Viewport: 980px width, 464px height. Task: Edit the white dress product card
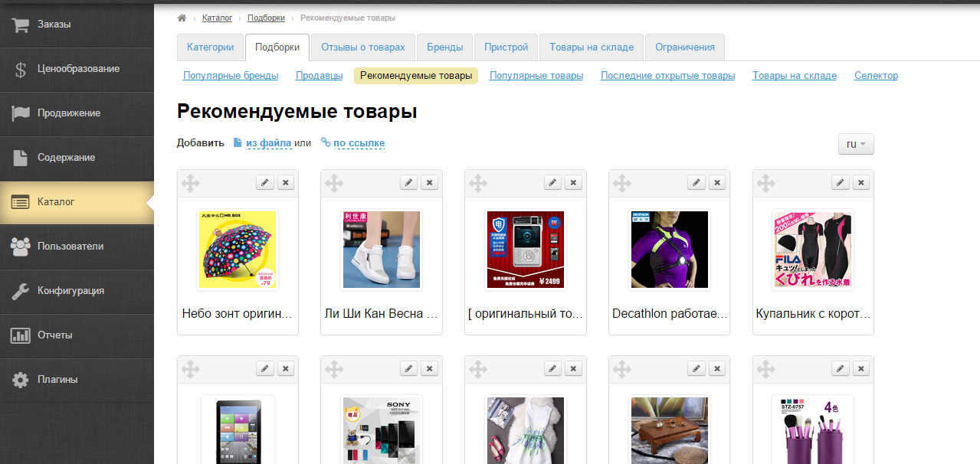(552, 368)
